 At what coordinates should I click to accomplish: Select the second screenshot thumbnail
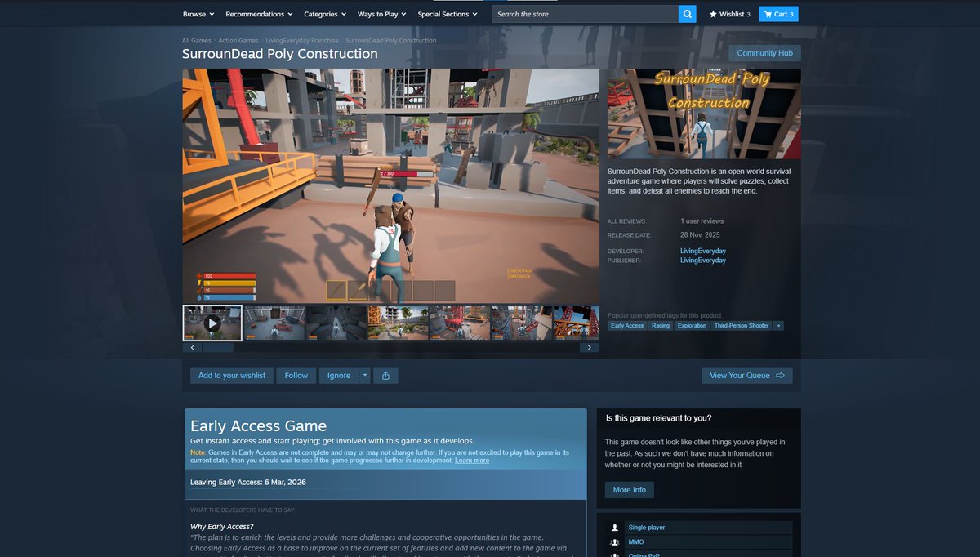[x=274, y=323]
